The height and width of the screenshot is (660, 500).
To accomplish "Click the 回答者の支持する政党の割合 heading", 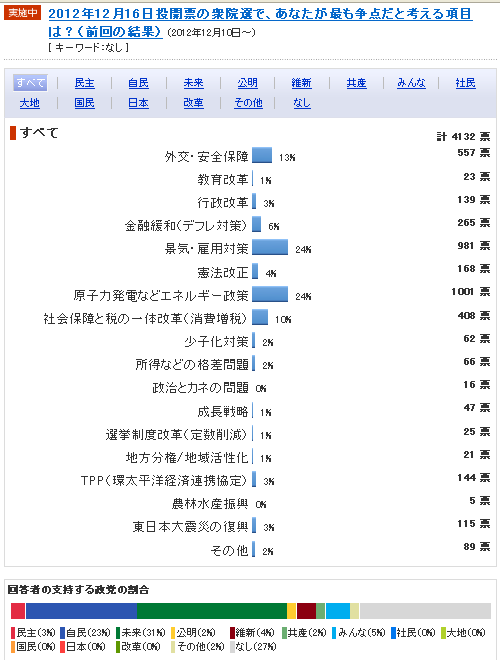I will pos(78,590).
